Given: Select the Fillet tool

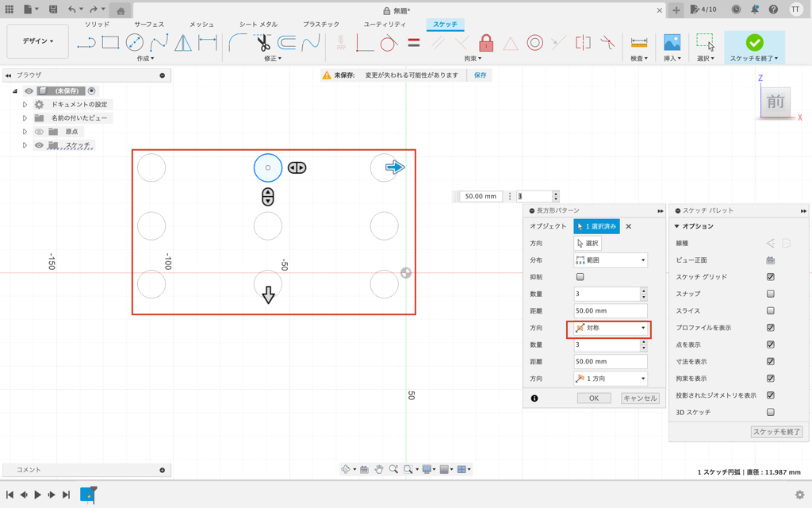Looking at the screenshot, I should [238, 43].
